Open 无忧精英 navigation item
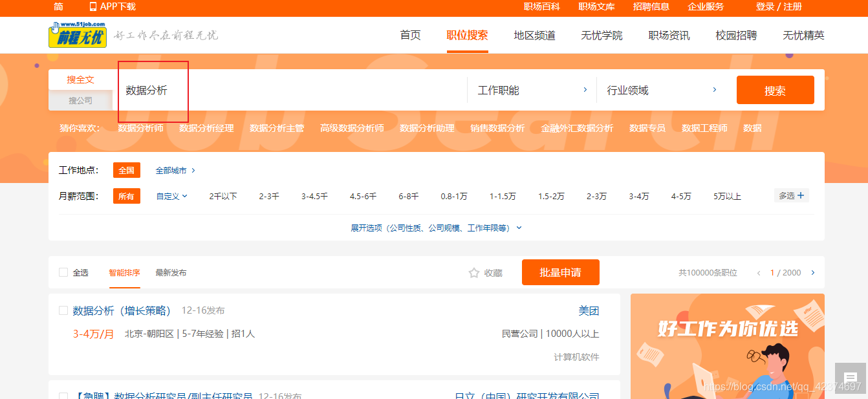Viewport: 868px width, 399px height. pos(803,36)
